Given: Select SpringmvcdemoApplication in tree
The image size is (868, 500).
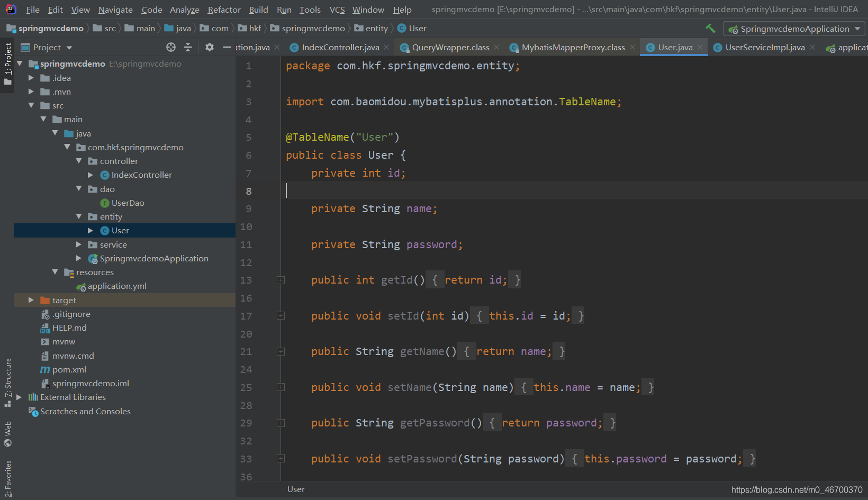Looking at the screenshot, I should tap(154, 259).
